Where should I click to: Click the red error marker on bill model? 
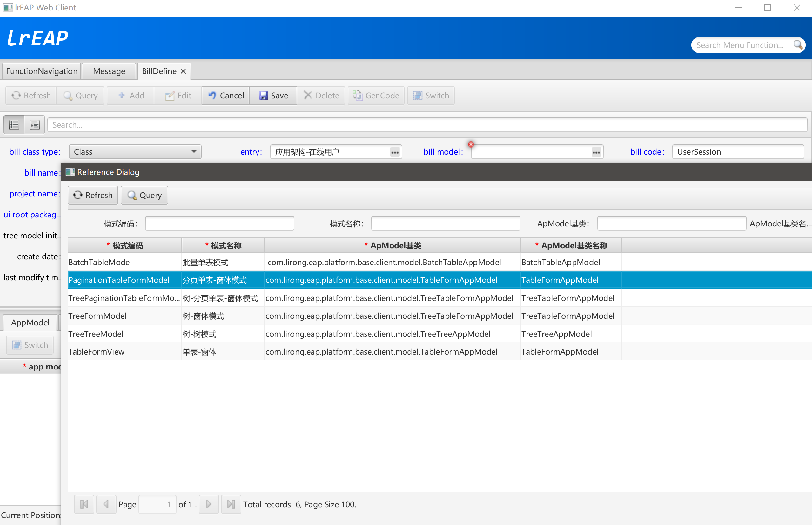pos(471,144)
